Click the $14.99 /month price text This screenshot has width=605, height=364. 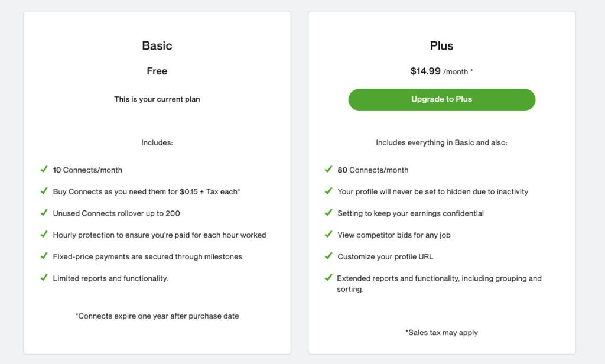442,71
